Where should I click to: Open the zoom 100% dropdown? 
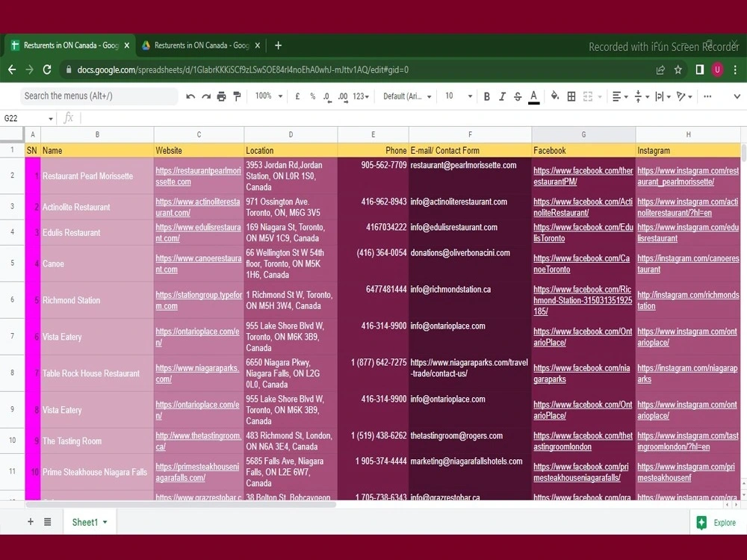click(269, 96)
